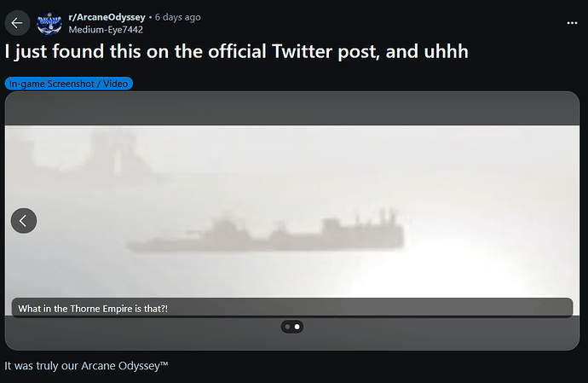Select the active second gallery dot

coord(297,327)
